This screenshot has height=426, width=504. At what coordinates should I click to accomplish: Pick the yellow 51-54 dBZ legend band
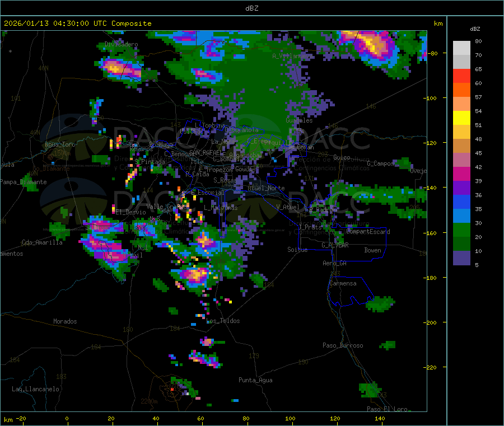[461, 118]
